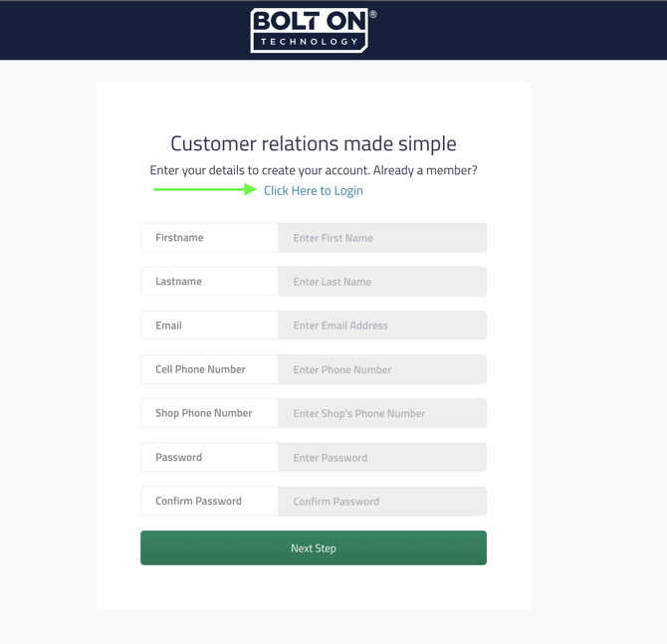Focus the Confirm Password input box
Image resolution: width=667 pixels, height=644 pixels.
click(381, 502)
